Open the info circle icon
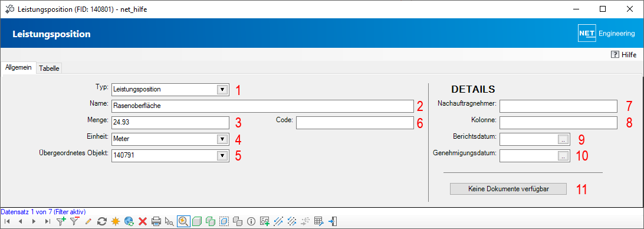The image size is (644, 229). 251,221
